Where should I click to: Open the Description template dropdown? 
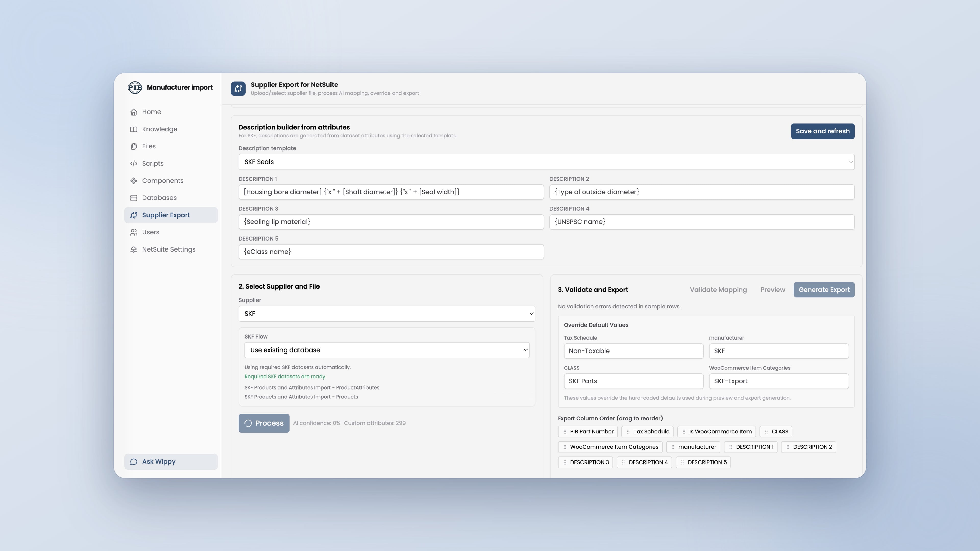click(x=546, y=162)
